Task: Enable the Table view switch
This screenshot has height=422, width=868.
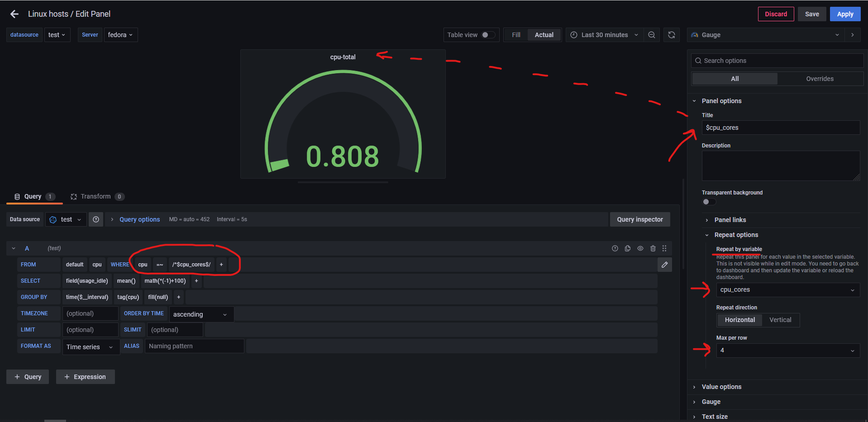Action: pos(488,35)
